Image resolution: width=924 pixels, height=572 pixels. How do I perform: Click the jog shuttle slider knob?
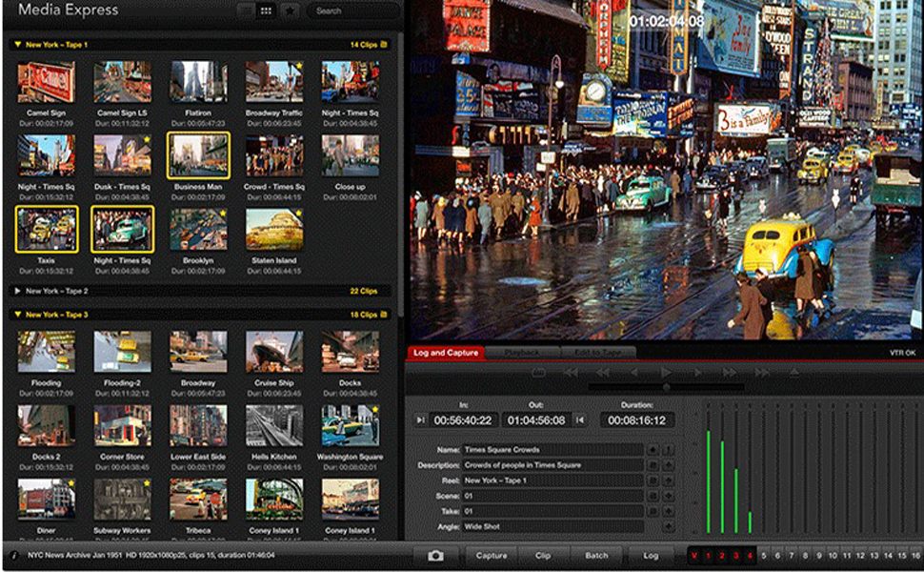tap(666, 387)
